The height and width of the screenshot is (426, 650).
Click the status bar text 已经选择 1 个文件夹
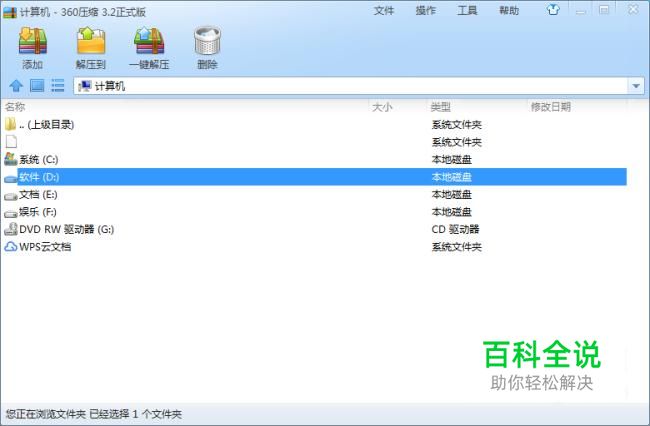coord(136,414)
